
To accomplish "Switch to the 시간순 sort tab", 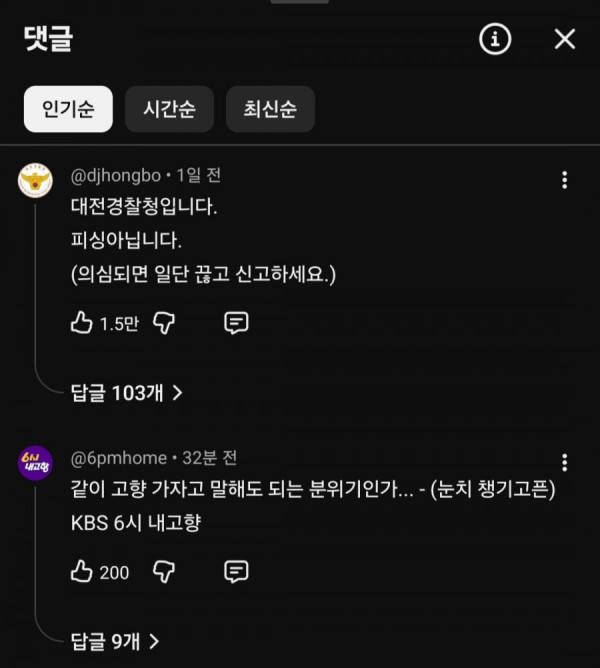I will click(x=169, y=109).
